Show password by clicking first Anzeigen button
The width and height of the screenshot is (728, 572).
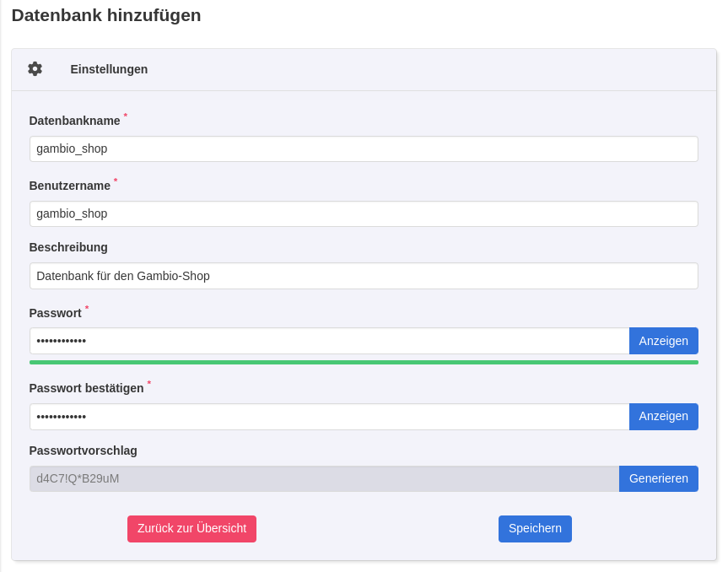point(663,341)
